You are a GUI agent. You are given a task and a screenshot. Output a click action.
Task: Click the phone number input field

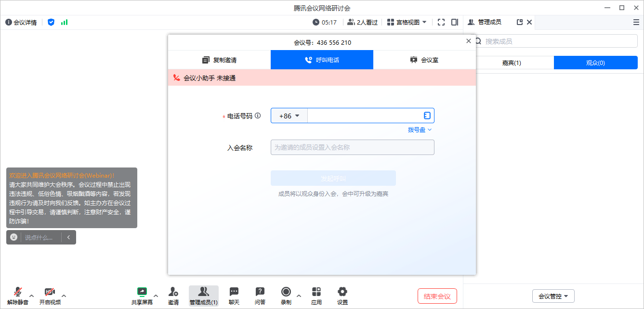pyautogui.click(x=364, y=116)
